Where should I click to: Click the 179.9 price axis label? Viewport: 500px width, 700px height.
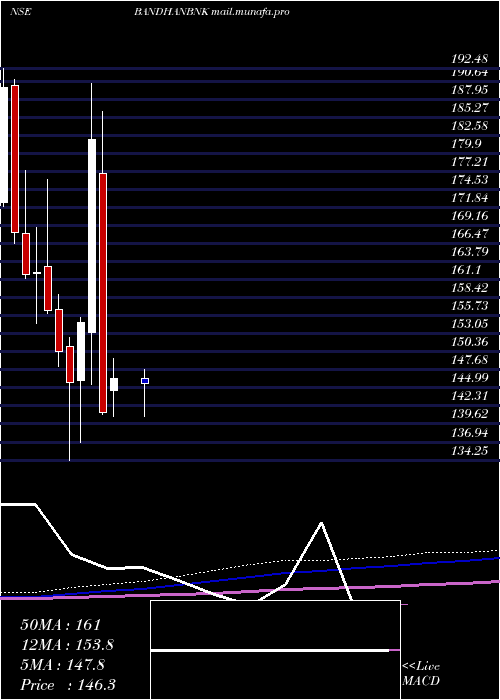click(467, 143)
